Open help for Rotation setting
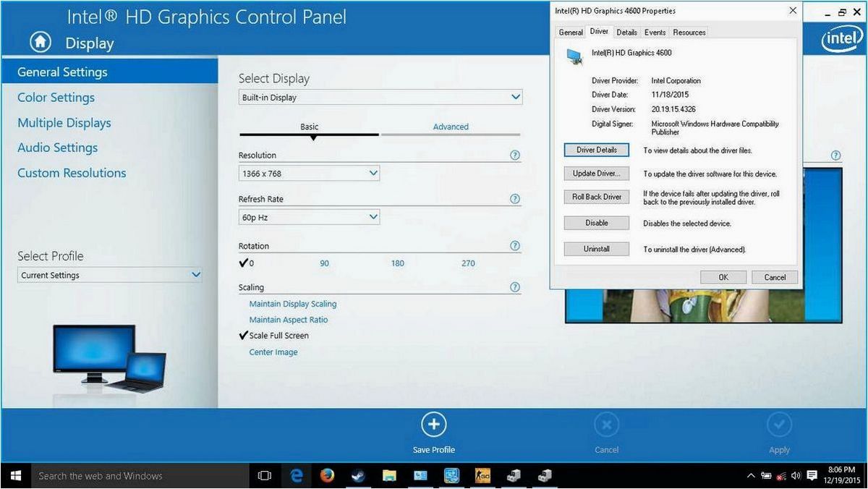 point(515,246)
